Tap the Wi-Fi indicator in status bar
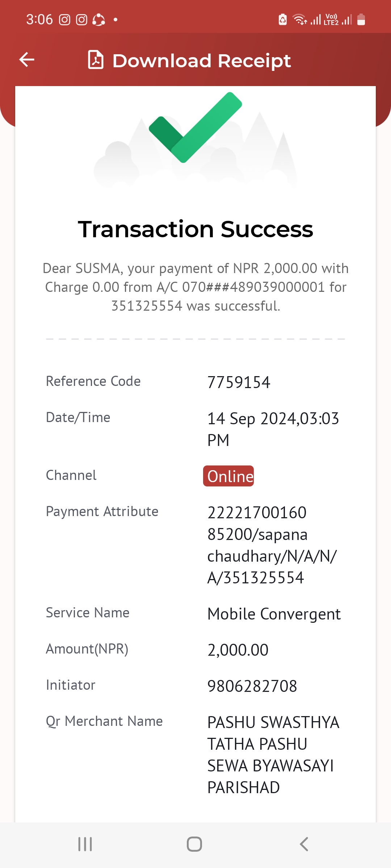 click(299, 19)
